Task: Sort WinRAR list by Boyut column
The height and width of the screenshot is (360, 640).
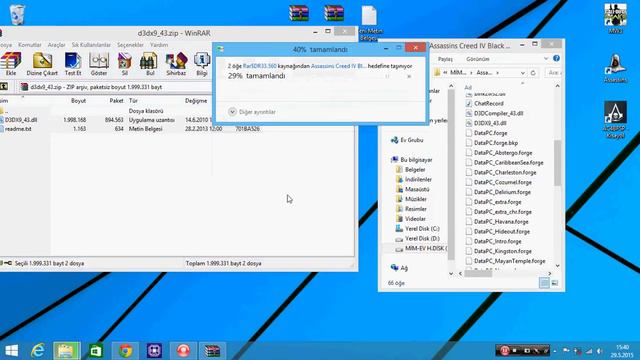Action: 78,100
